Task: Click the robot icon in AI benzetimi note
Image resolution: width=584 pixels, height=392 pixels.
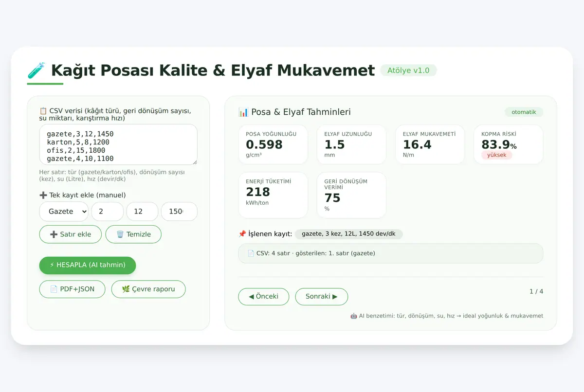Action: [x=354, y=316]
